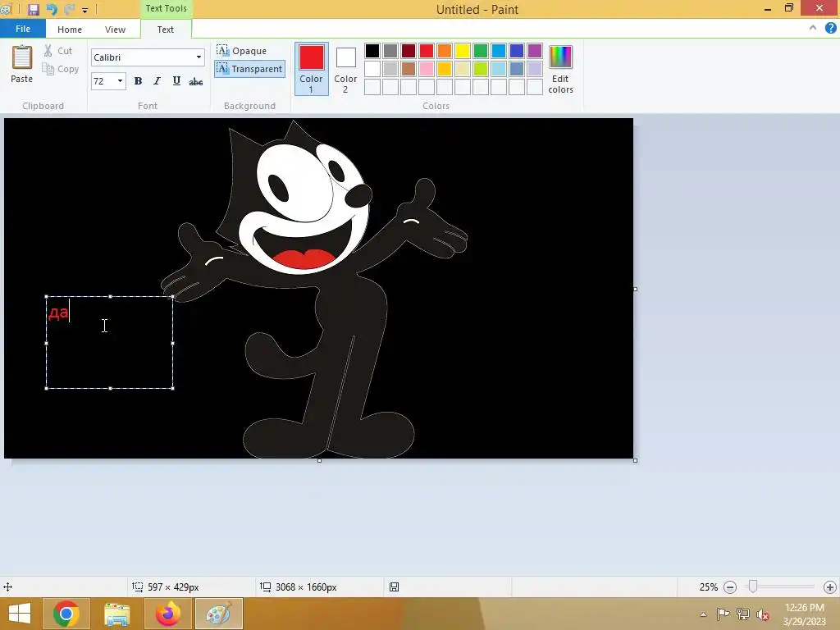840x630 pixels.
Task: Click the Undo arrow in title bar
Action: click(x=52, y=9)
